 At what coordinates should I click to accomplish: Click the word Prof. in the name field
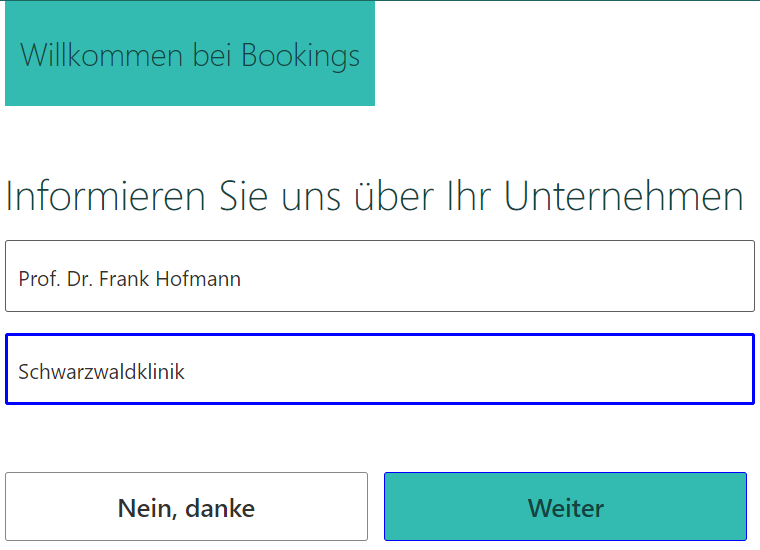39,279
